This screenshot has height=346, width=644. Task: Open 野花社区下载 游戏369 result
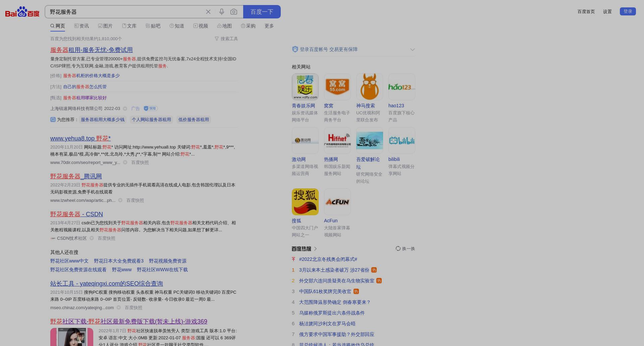[x=129, y=322]
